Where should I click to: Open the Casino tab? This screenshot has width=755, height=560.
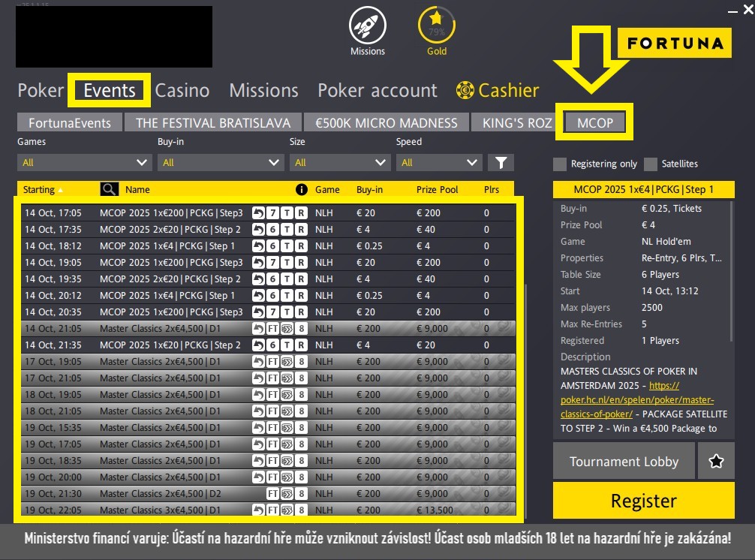(182, 90)
